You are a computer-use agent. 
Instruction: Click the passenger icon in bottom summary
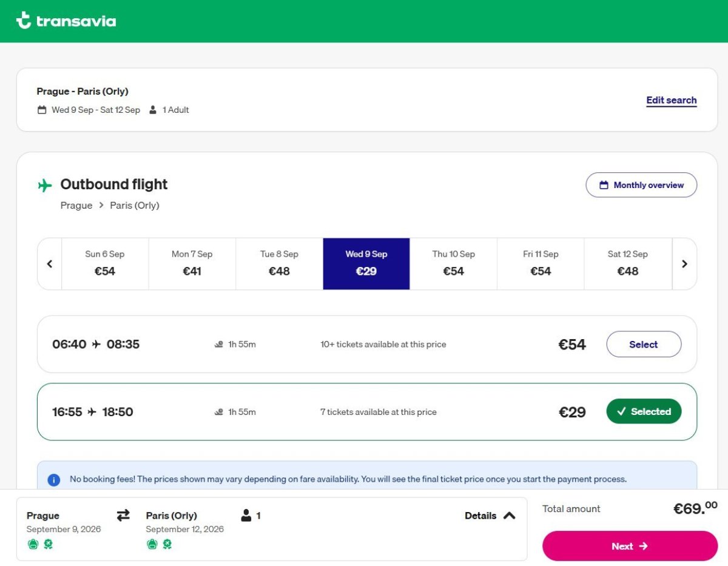coord(246,516)
